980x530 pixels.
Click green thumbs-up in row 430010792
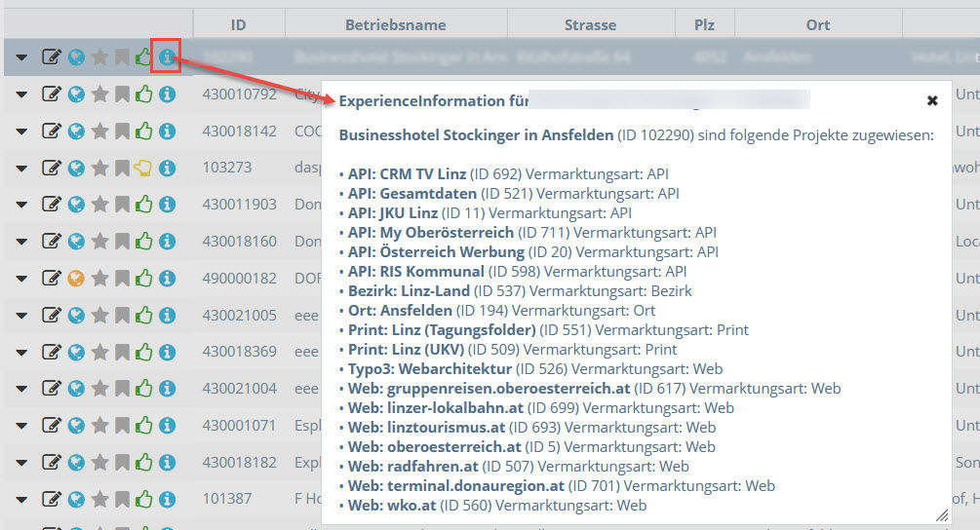(143, 95)
